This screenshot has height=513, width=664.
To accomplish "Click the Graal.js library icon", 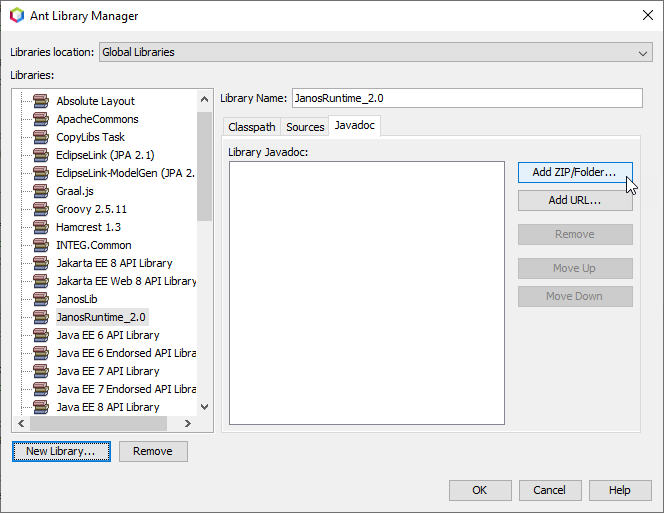I will 41,191.
